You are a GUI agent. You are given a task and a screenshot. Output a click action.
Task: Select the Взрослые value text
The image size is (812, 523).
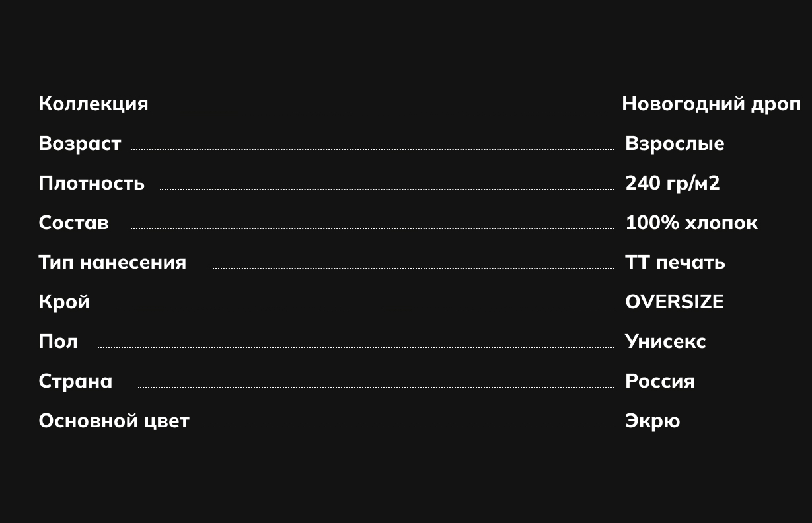tap(675, 144)
